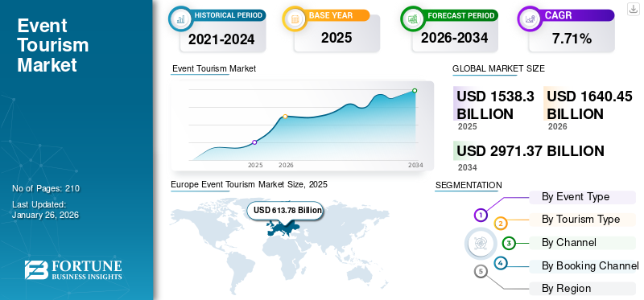This screenshot has width=644, height=300.
Task: Click the Forecast Period chart icon
Action: pos(413,18)
